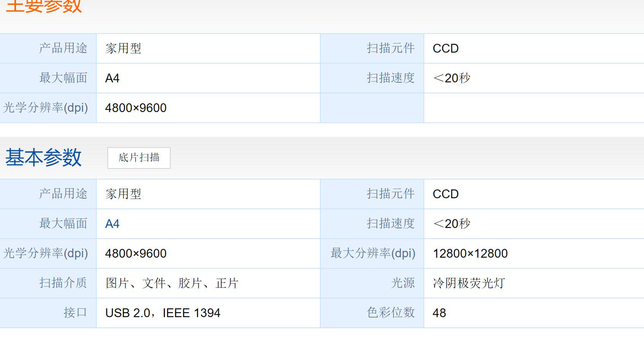Click CCD value in 主要参数 table

point(446,48)
